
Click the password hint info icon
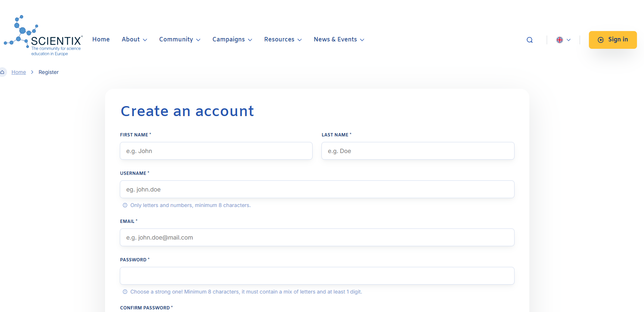(x=125, y=292)
